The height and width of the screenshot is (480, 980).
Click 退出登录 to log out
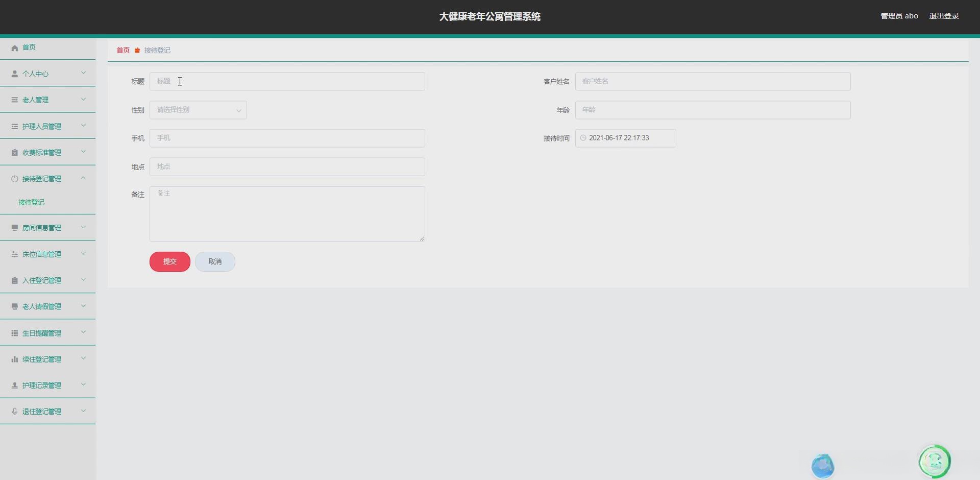click(944, 16)
